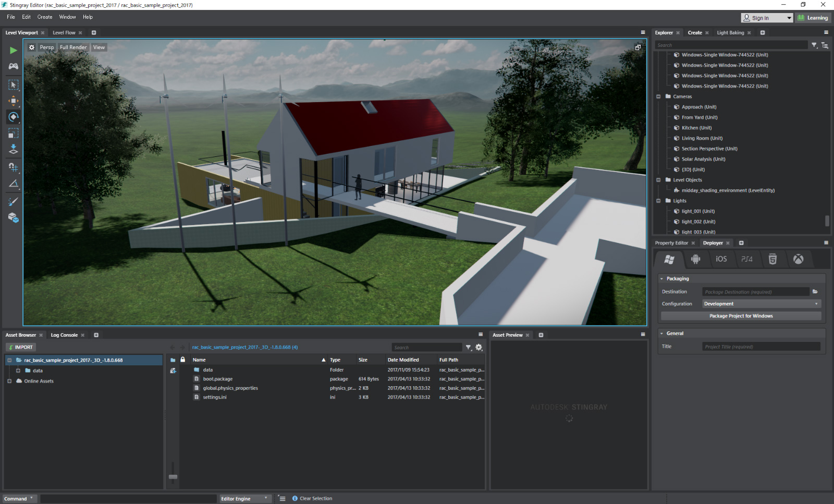Collapse the Cameras folder in Explorer
834x504 pixels.
(x=659, y=97)
